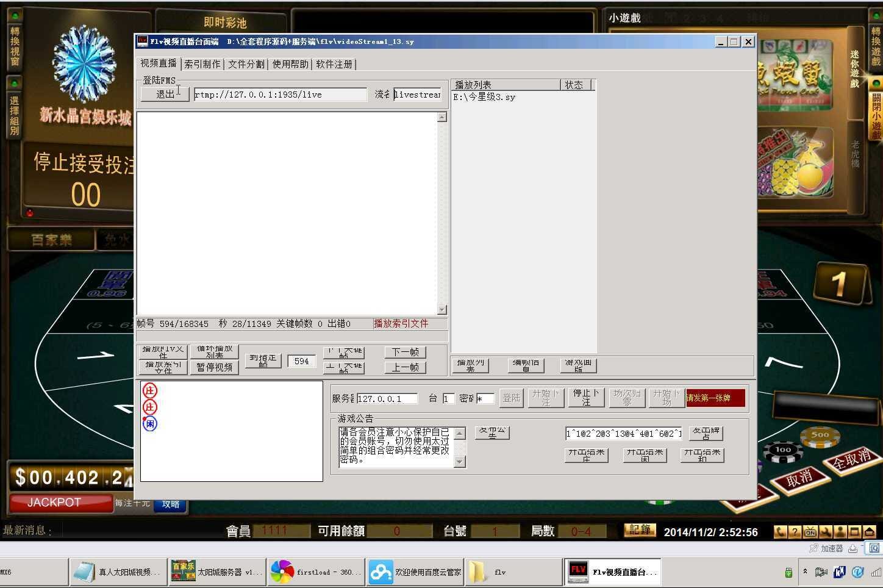Click the down arrow on the announcement scrollbar
883x588 pixels.
click(x=460, y=462)
